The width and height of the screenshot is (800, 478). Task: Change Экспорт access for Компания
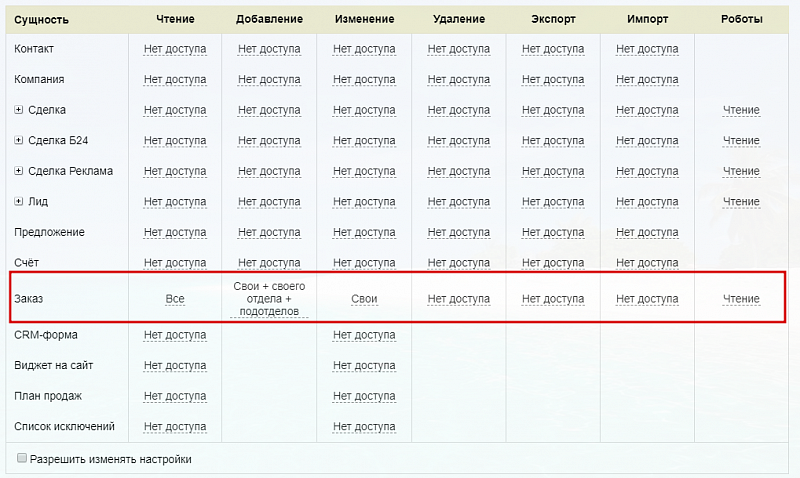[553, 80]
